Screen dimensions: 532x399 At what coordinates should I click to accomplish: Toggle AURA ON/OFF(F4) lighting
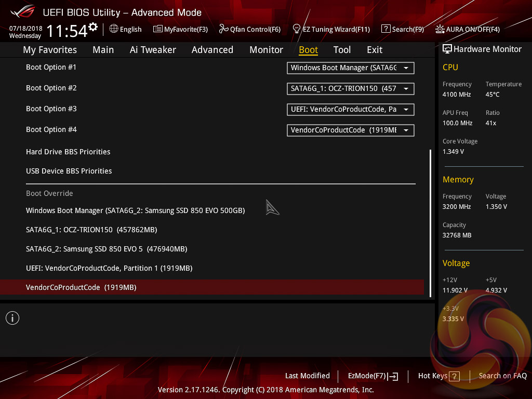(x=468, y=29)
